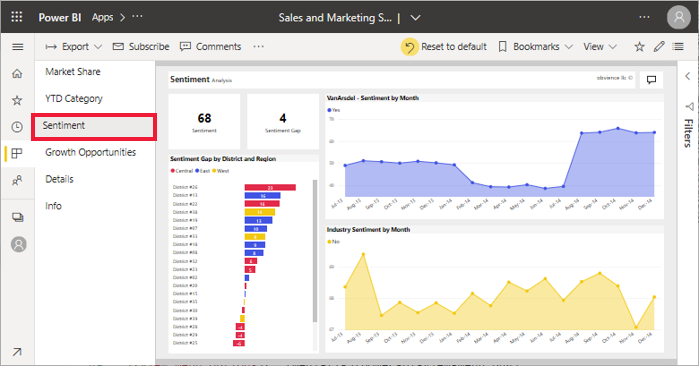Open toolbar more options ellipsis
This screenshot has height=366, width=700.
click(x=258, y=46)
